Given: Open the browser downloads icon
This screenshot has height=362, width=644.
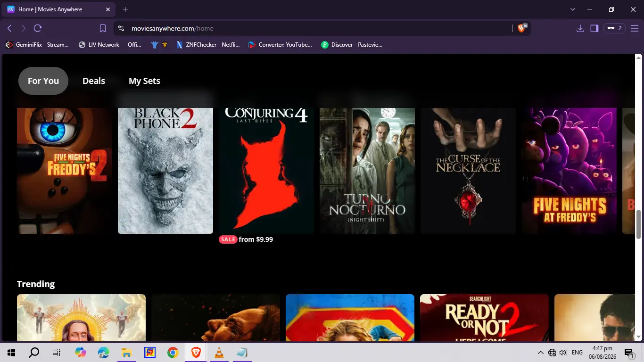Looking at the screenshot, I should 580,28.
